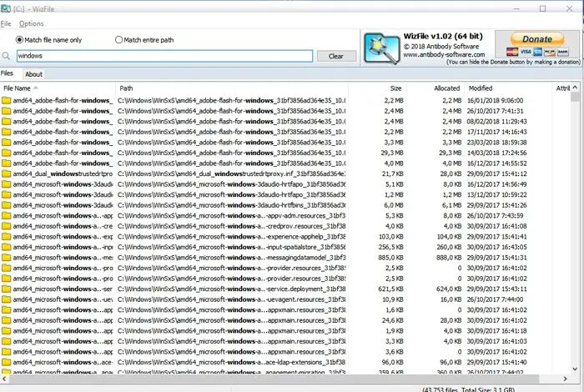Viewport: 584px width, 392px height.
Task: Click the folder icon of the service.deployment row
Action: tap(6, 289)
